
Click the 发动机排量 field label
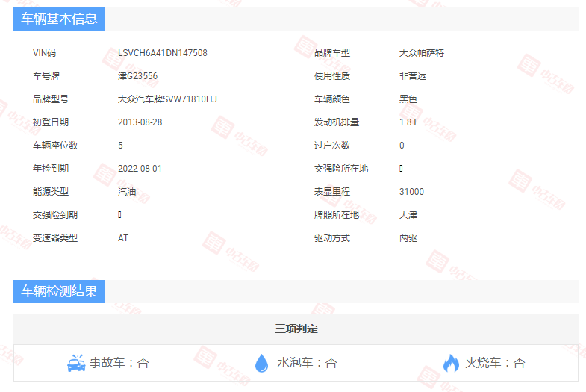tap(337, 122)
